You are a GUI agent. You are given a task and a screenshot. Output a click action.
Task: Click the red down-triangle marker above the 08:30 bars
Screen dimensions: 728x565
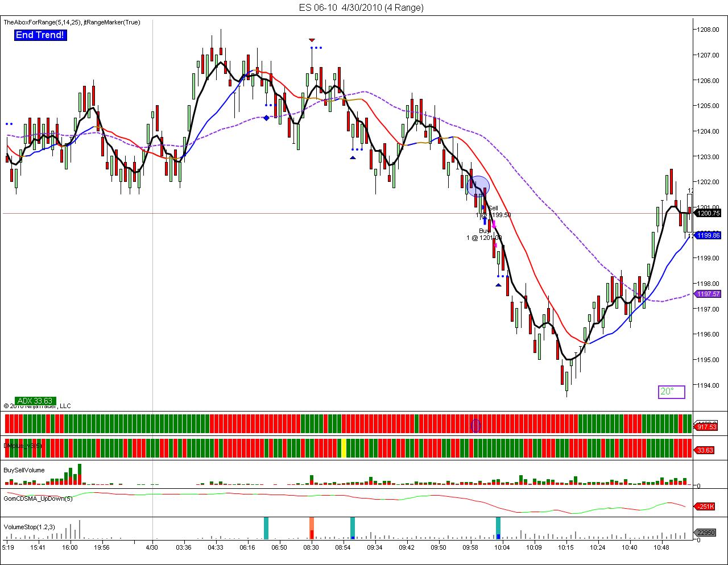point(312,40)
